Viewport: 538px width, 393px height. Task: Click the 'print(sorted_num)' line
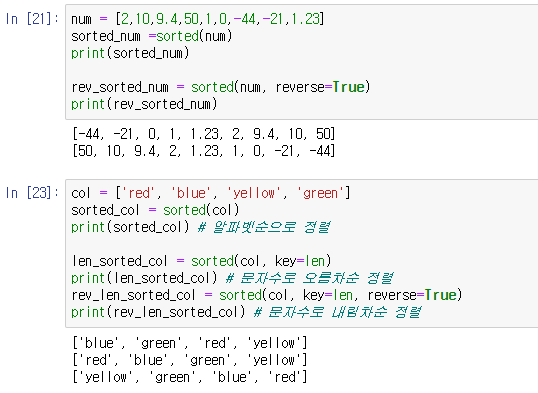point(130,53)
